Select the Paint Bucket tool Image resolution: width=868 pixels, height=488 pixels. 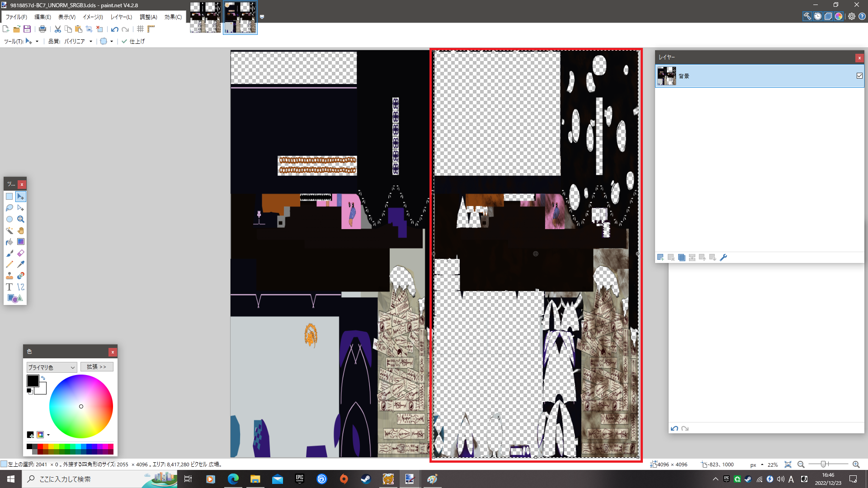tap(9, 242)
